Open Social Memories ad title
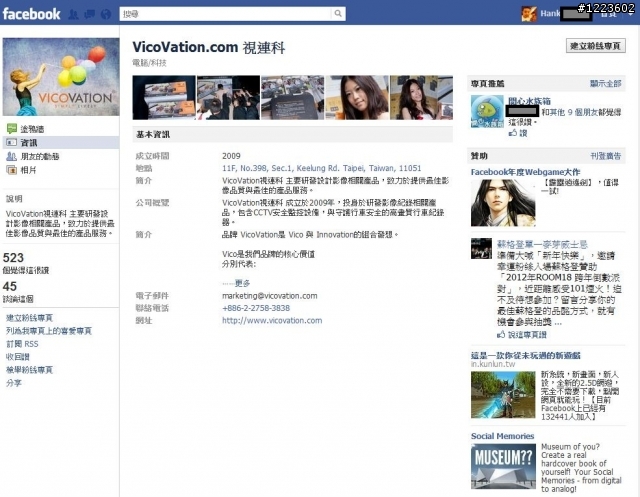This screenshot has height=497, width=640. pos(502,436)
